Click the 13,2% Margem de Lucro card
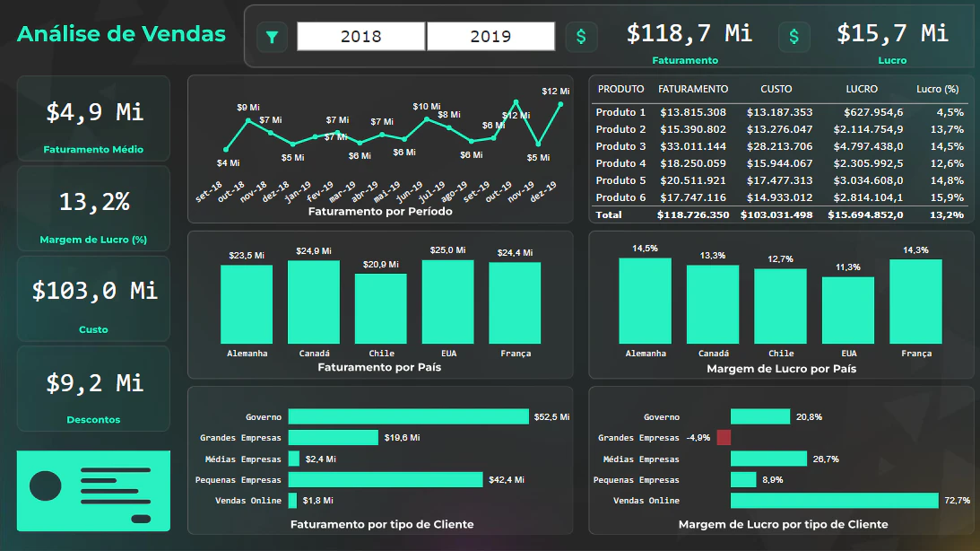980x551 pixels. [94, 209]
